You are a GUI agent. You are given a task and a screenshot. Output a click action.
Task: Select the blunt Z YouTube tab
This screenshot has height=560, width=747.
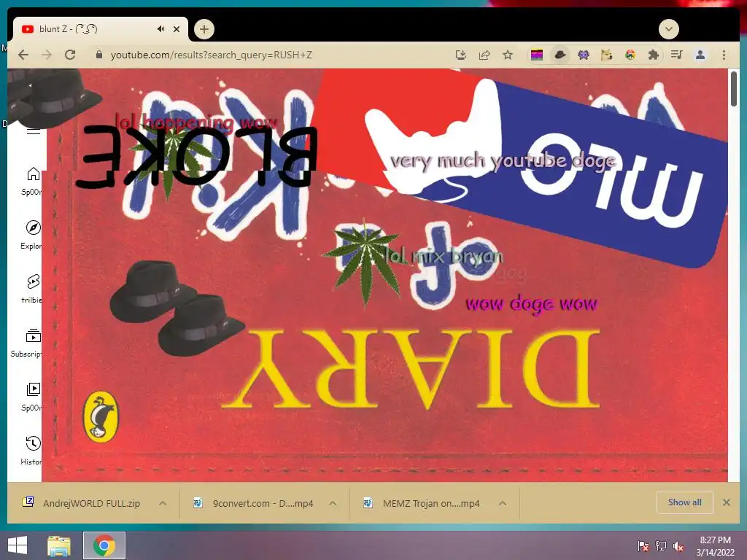[100, 29]
